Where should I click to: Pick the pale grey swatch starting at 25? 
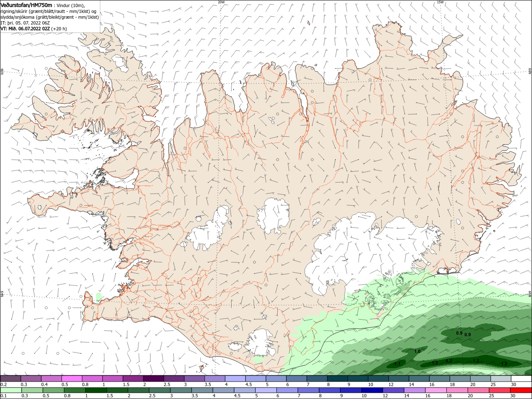click(x=500, y=378)
